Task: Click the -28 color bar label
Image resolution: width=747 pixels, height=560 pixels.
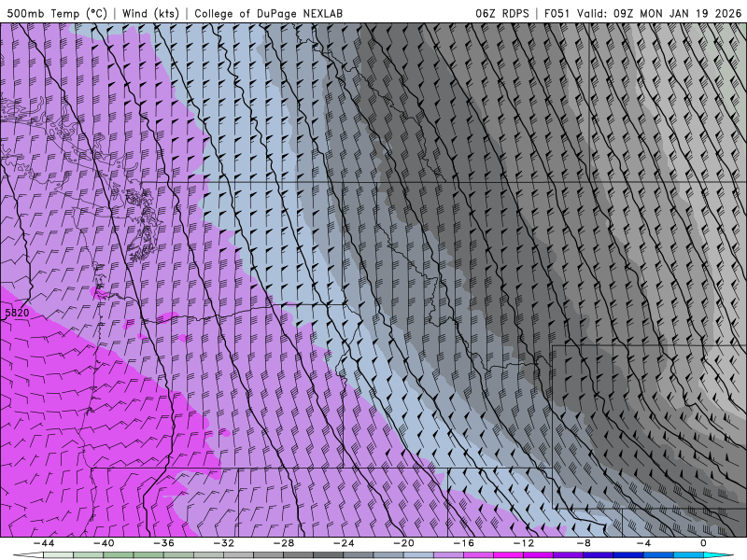Action: point(284,543)
